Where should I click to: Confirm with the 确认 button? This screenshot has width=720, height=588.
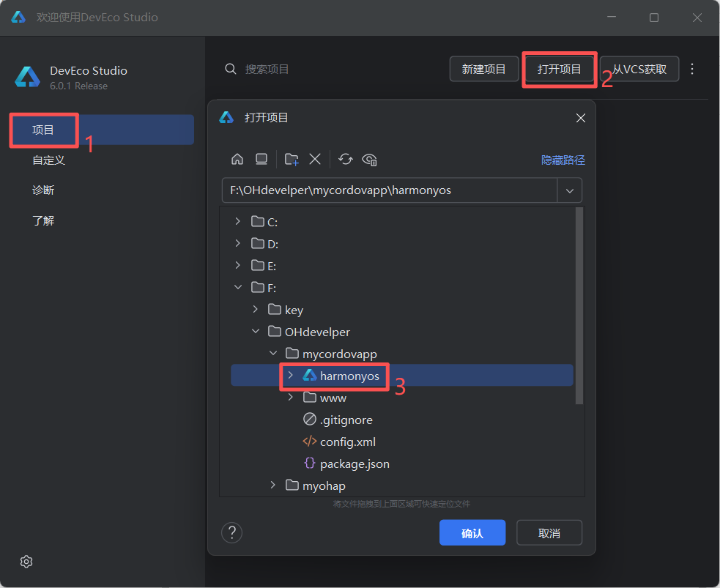(472, 533)
